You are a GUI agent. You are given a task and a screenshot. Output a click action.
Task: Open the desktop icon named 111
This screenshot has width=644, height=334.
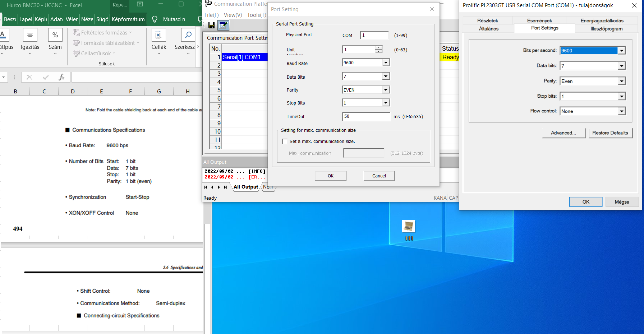pos(408,230)
